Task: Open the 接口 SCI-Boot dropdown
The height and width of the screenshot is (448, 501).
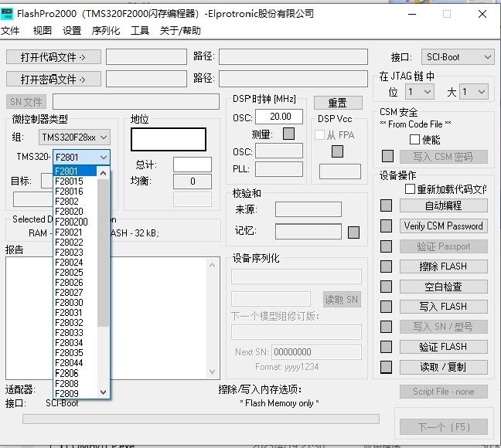Action: pos(458,57)
